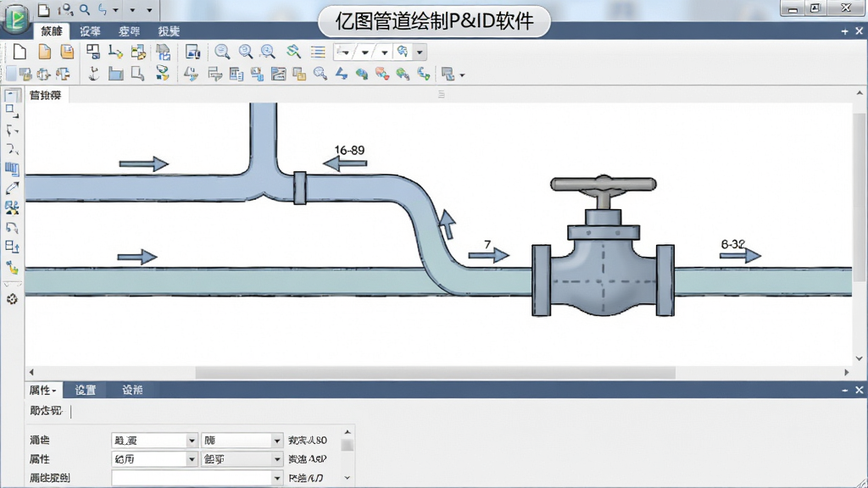Minimize the bottom properties panel
This screenshot has width=868, height=488.
point(845,391)
